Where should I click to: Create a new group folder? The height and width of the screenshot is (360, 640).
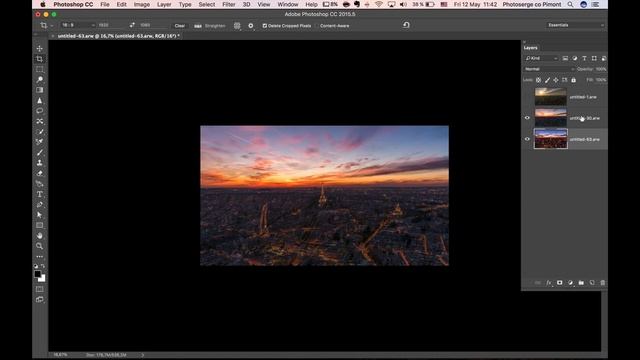[581, 282]
